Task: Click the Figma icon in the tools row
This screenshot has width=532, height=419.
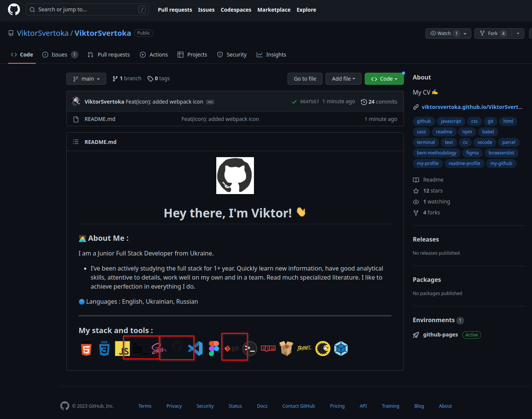Action: pos(214,349)
